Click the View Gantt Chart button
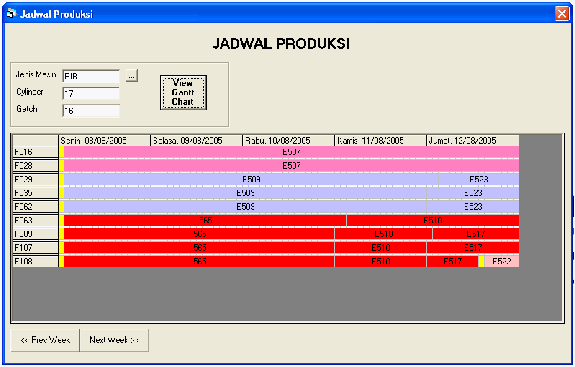The height and width of the screenshot is (367, 575). pyautogui.click(x=183, y=92)
